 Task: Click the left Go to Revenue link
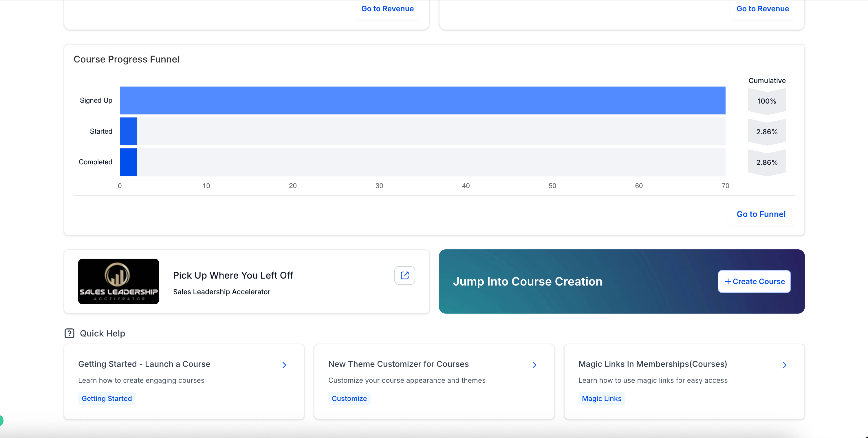[x=387, y=9]
